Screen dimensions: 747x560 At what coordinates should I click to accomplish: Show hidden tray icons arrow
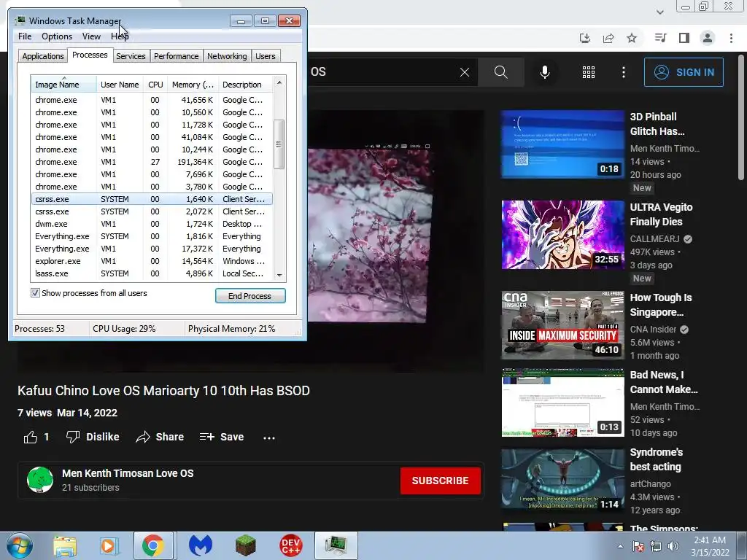click(x=620, y=546)
